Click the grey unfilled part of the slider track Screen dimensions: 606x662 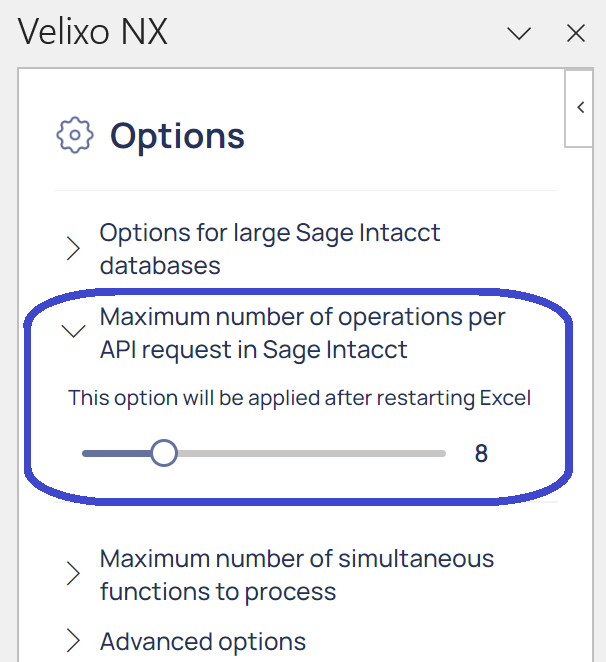tap(311, 453)
